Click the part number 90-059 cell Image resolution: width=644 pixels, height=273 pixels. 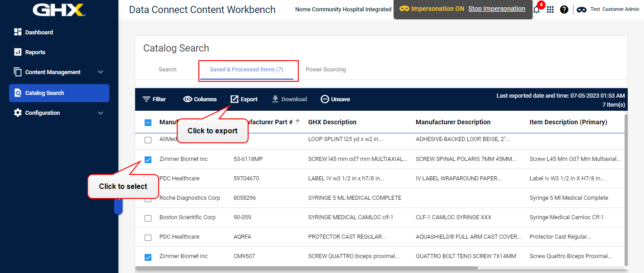pyautogui.click(x=242, y=217)
